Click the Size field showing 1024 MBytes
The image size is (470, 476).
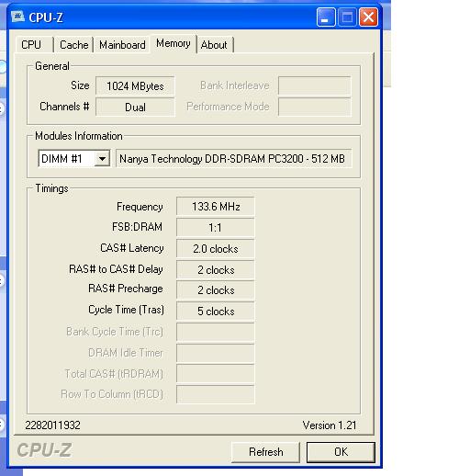(x=135, y=85)
